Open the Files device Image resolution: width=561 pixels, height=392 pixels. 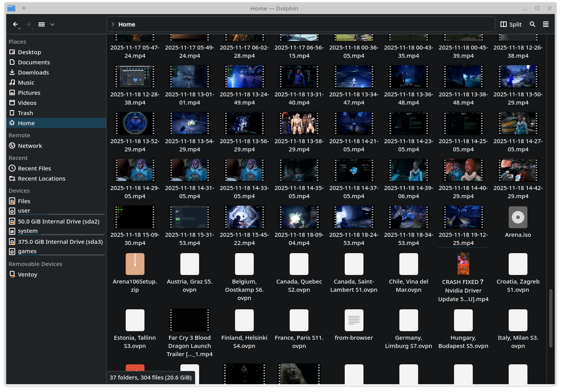pyautogui.click(x=56, y=201)
